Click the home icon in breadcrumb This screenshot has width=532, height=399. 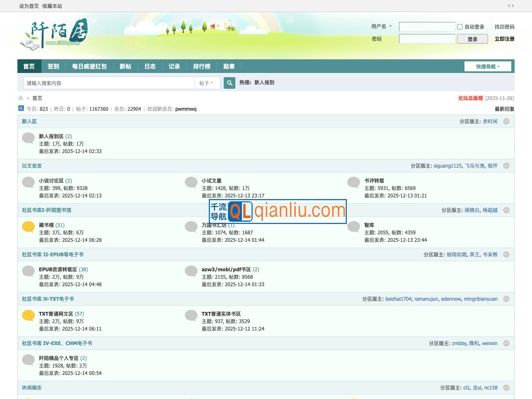[x=21, y=98]
